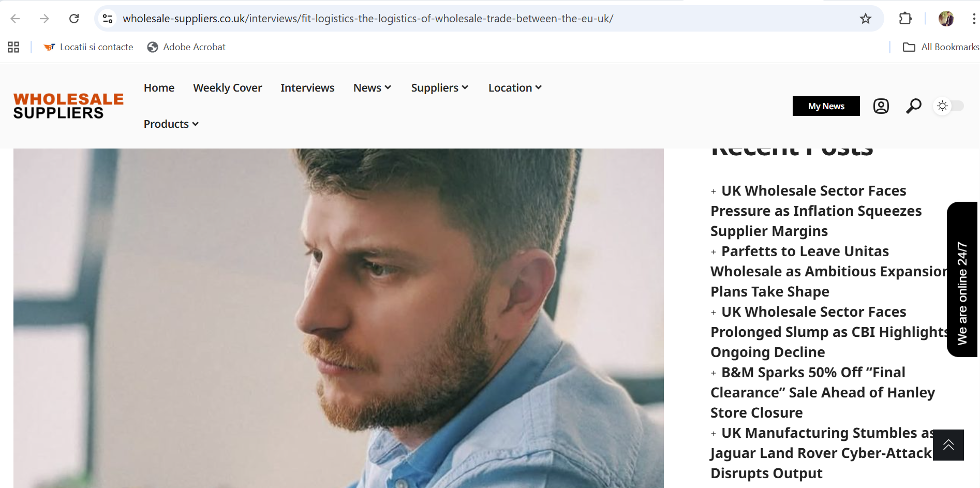Bookmark this page with the star icon
Image resolution: width=980 pixels, height=488 pixels.
(865, 19)
